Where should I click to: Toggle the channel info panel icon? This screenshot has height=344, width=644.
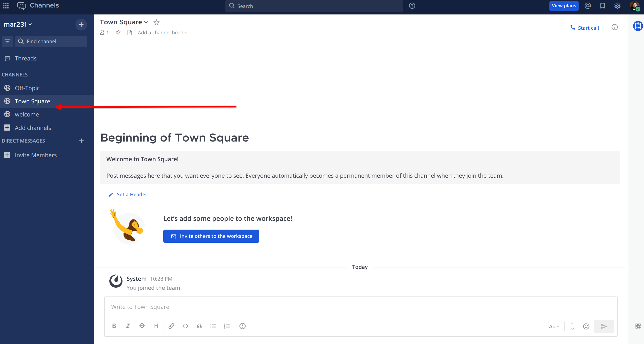click(615, 27)
